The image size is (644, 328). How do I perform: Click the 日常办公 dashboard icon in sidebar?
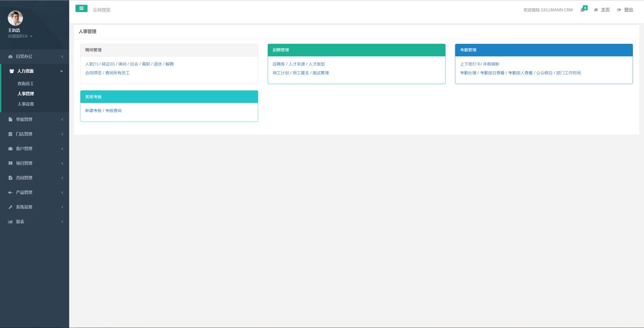pyautogui.click(x=10, y=57)
